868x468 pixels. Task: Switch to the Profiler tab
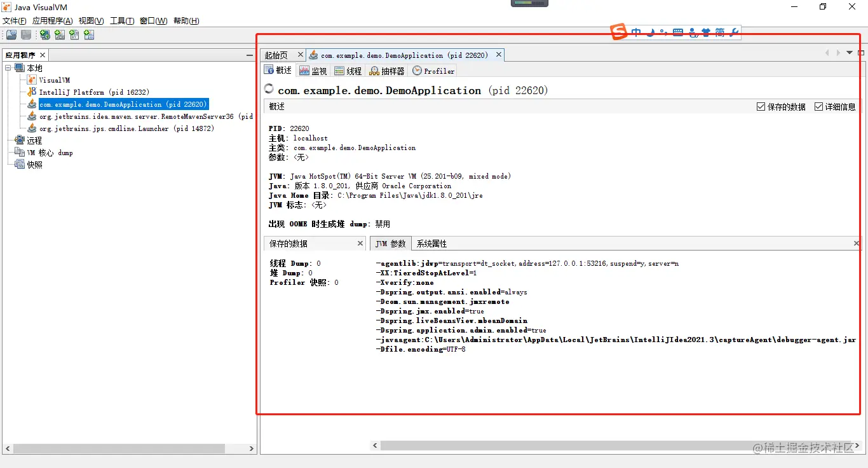(x=433, y=71)
